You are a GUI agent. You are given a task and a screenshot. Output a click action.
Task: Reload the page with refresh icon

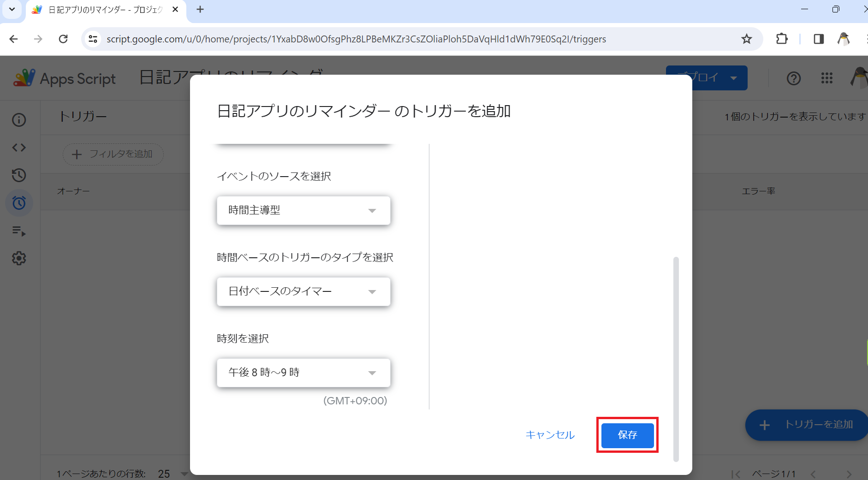click(x=63, y=39)
